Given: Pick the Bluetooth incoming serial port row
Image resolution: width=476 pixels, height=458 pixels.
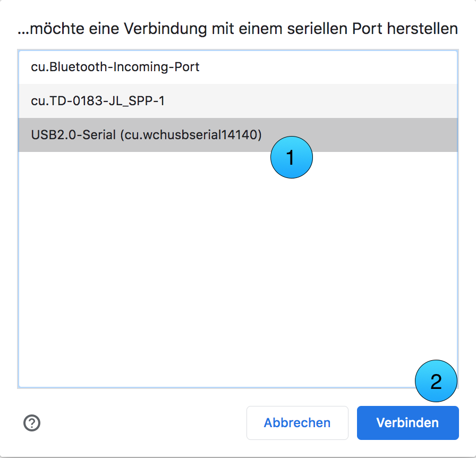Looking at the screenshot, I should click(238, 67).
